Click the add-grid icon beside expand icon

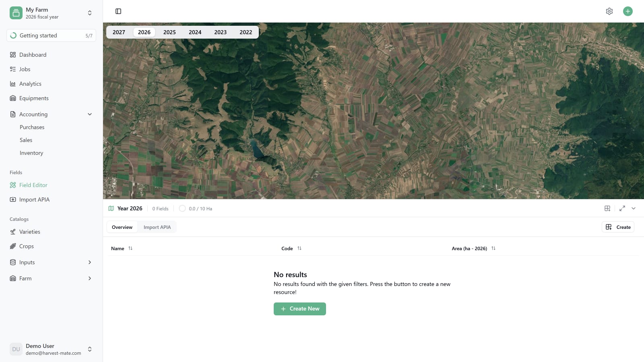(x=607, y=208)
